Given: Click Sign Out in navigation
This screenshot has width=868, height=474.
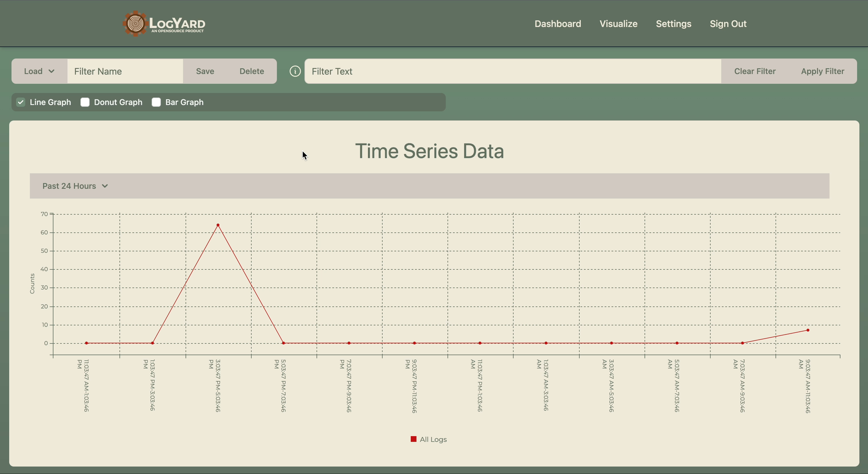Looking at the screenshot, I should click(728, 24).
